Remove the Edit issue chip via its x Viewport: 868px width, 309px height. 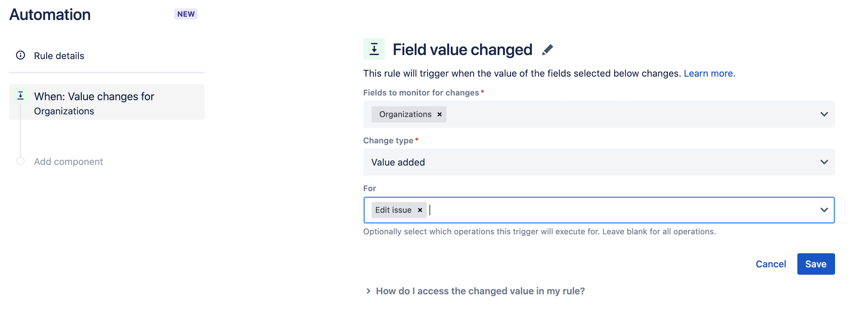pyautogui.click(x=420, y=210)
